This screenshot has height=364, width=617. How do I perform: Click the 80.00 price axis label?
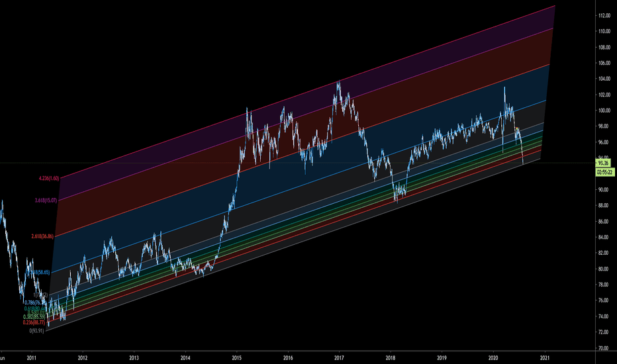pos(604,269)
